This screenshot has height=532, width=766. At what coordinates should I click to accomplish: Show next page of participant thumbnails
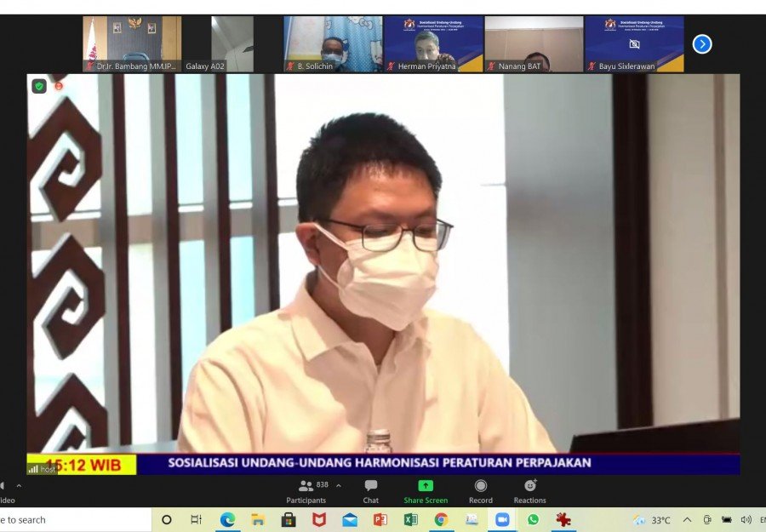[702, 44]
